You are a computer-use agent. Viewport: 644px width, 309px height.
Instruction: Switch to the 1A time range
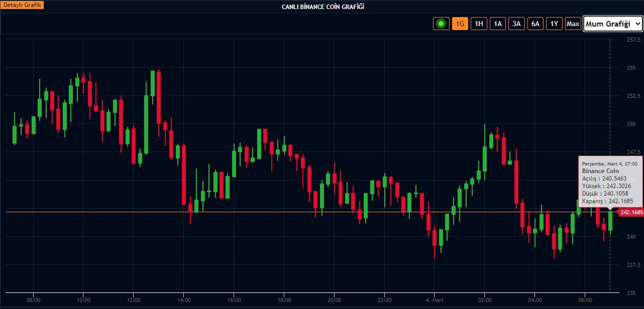[498, 24]
